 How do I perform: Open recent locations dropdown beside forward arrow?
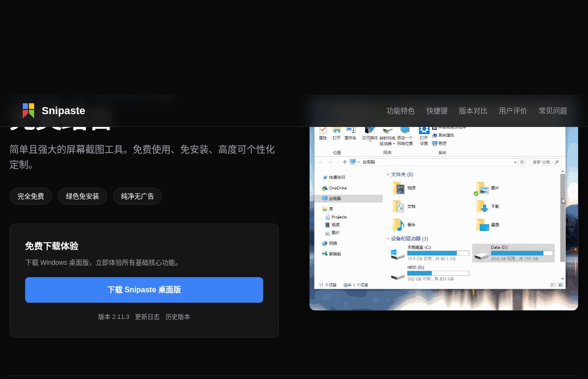click(338, 162)
